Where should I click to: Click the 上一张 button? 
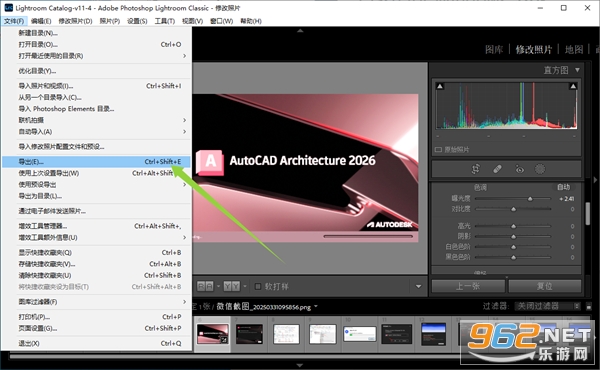tap(468, 286)
